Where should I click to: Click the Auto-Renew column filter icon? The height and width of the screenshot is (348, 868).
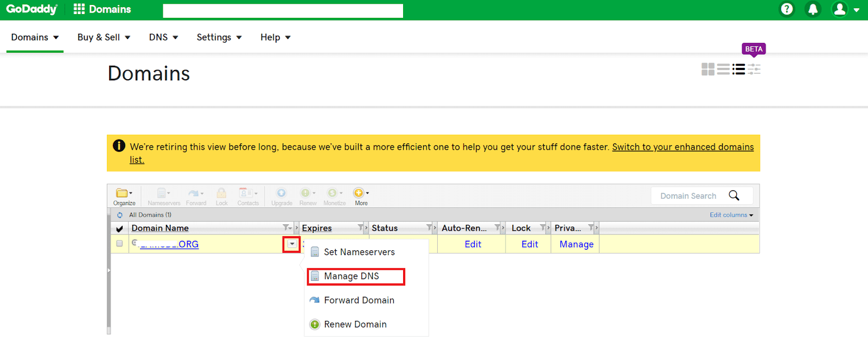click(x=497, y=227)
